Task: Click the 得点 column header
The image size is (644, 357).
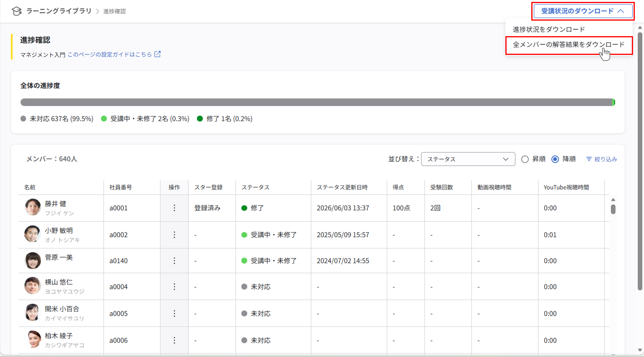Action: (398, 187)
